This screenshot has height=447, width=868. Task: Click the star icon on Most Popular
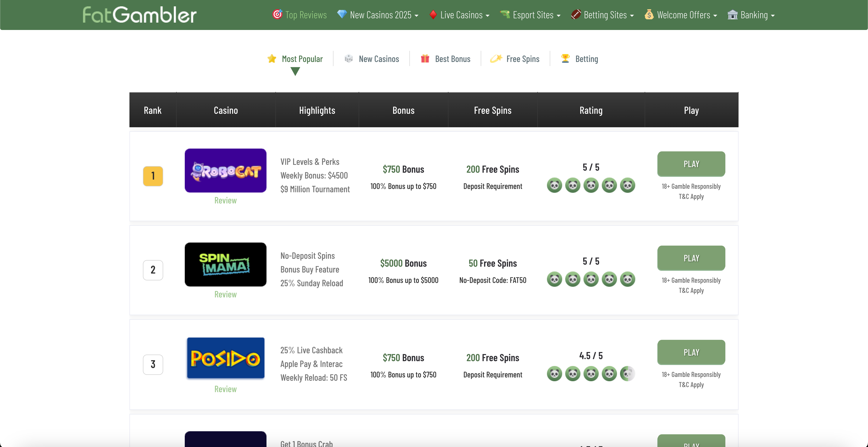[272, 59]
